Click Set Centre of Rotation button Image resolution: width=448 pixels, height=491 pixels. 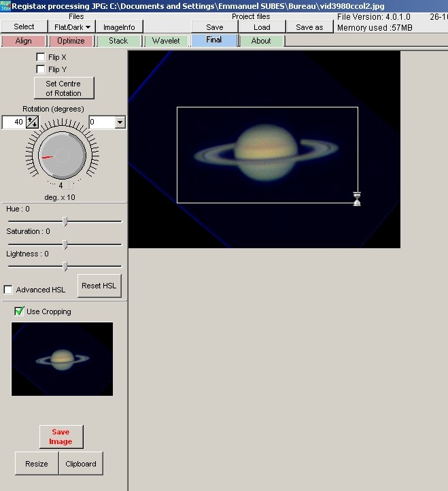[x=64, y=88]
